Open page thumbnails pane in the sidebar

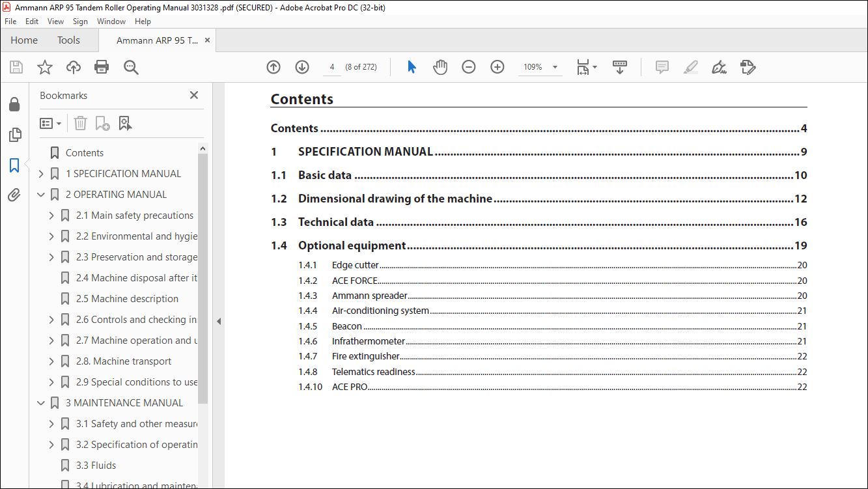14,135
